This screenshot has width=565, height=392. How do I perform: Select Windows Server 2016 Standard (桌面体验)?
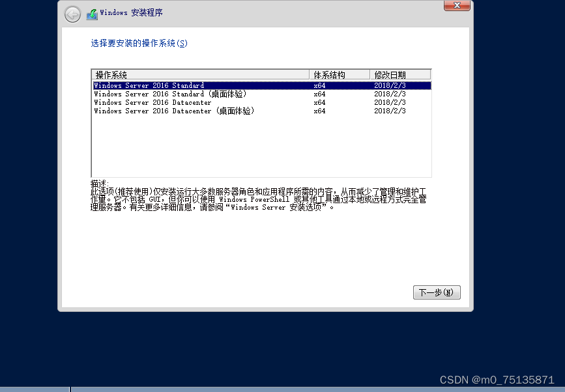pyautogui.click(x=261, y=94)
